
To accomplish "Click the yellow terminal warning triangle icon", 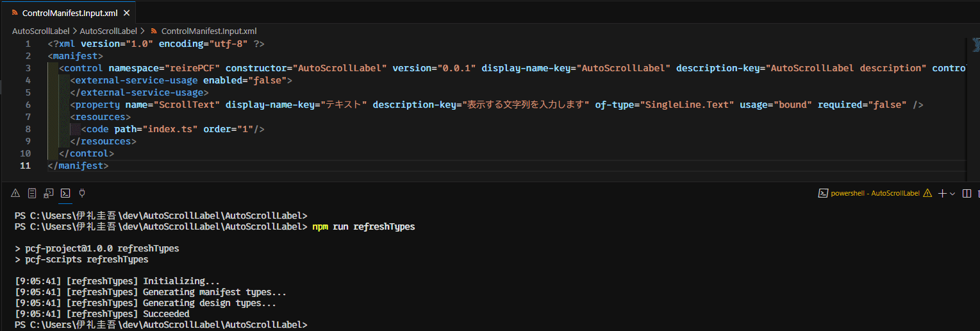I will coord(927,193).
